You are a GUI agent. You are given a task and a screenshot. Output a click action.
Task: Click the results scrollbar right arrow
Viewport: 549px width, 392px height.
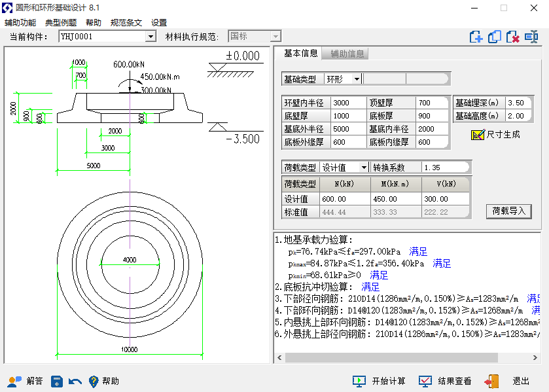[x=535, y=358]
